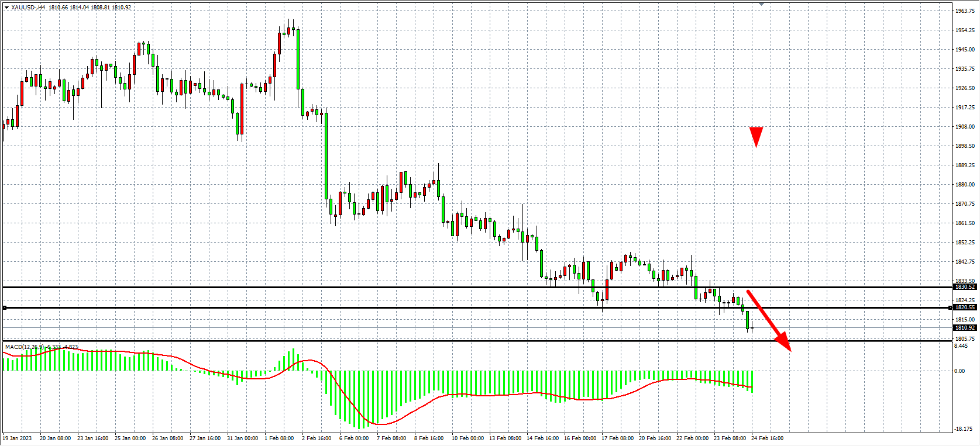Image resolution: width=980 pixels, height=446 pixels.
Task: Click the 2 Feb 16:00 date label
Action: click(x=317, y=438)
